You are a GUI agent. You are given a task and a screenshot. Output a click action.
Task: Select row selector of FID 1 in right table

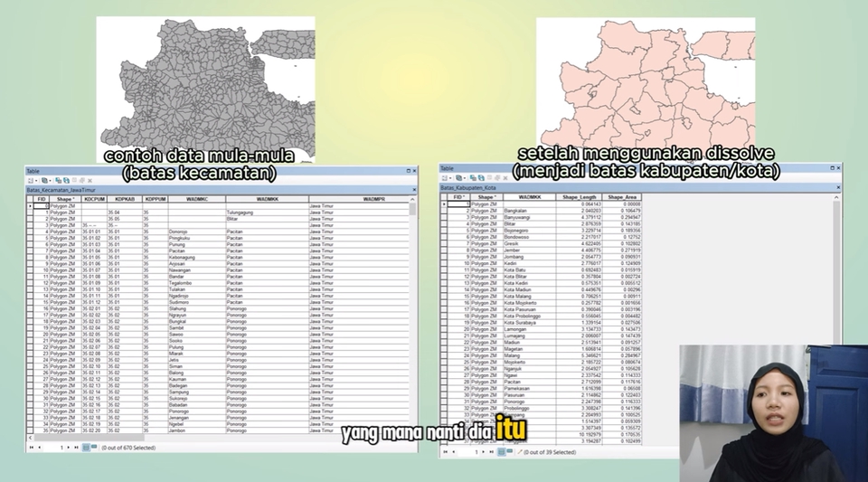click(444, 204)
